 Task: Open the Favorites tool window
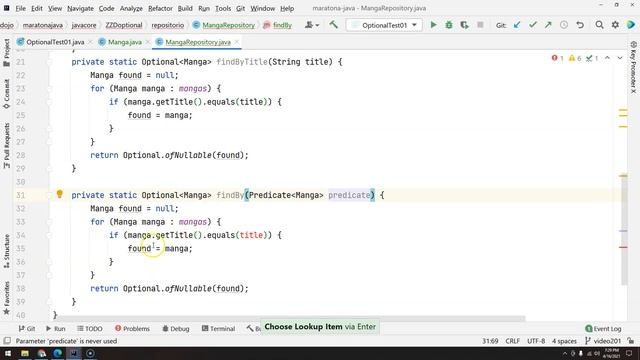(x=7, y=298)
